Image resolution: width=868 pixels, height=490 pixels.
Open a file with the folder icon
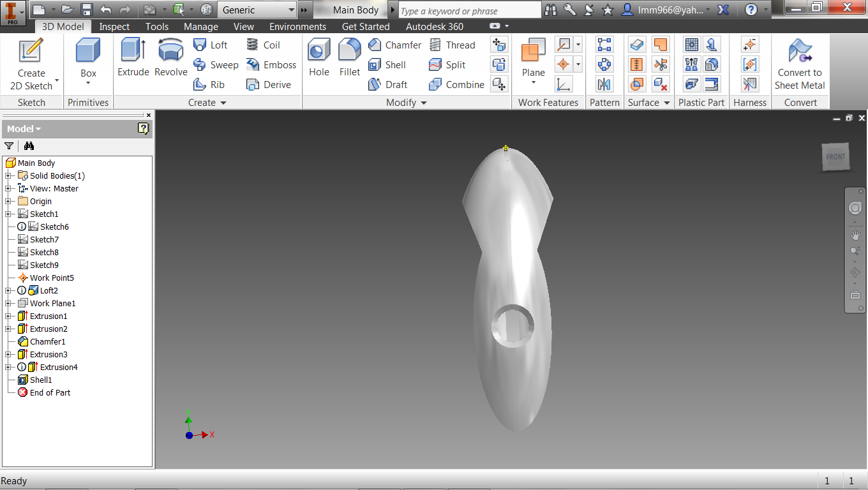(68, 10)
